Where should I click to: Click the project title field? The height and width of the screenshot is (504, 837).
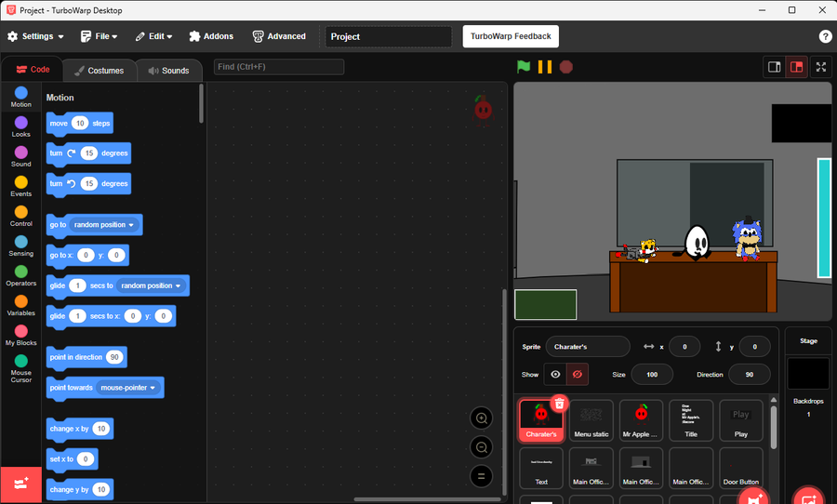coord(389,36)
